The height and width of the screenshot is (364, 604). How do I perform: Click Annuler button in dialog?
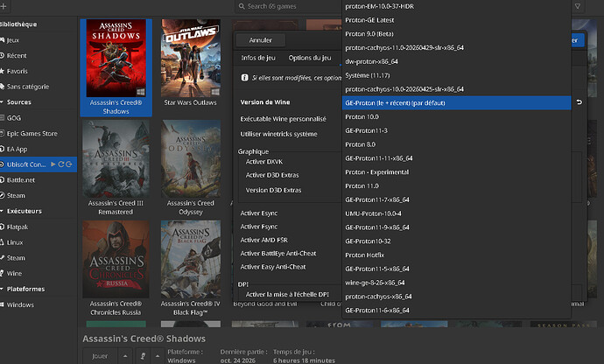260,40
